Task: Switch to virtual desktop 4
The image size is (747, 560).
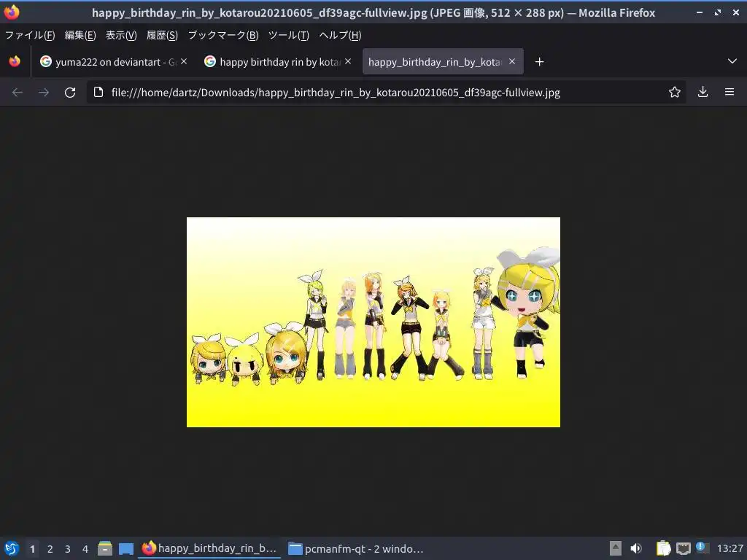Action: pos(85,549)
